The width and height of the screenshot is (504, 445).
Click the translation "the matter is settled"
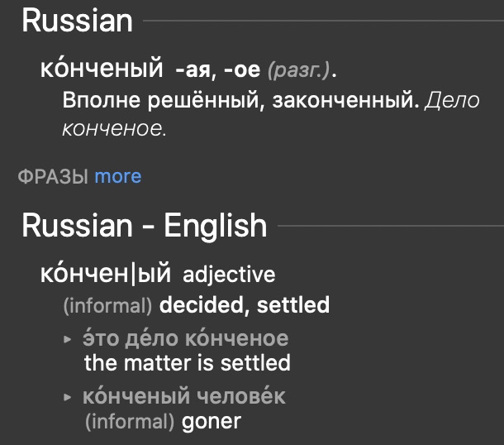(x=188, y=362)
